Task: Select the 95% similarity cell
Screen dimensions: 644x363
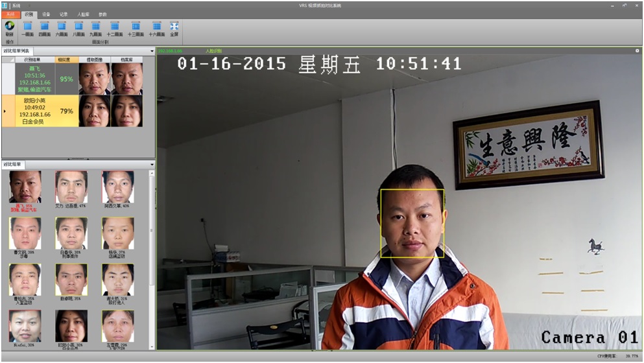Action: point(67,79)
